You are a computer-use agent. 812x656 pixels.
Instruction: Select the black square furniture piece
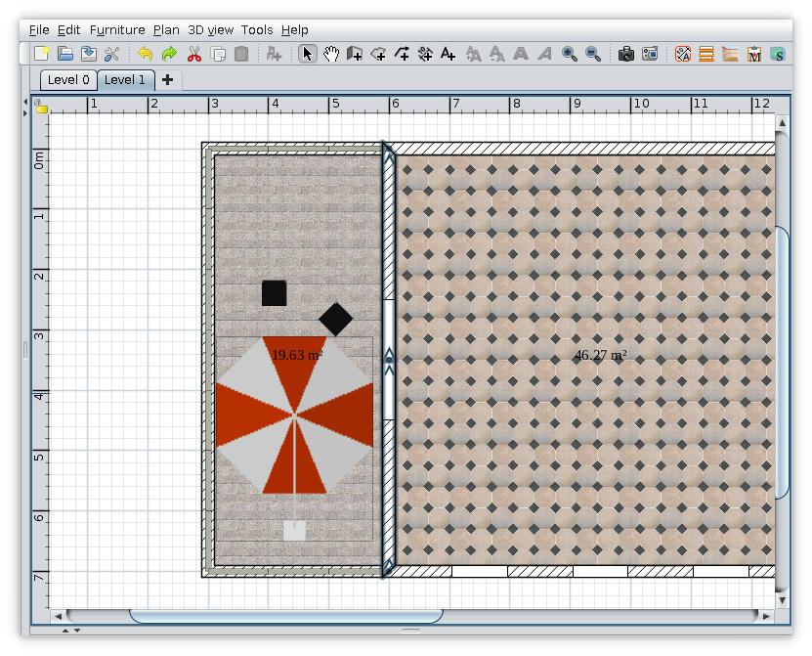click(x=274, y=293)
